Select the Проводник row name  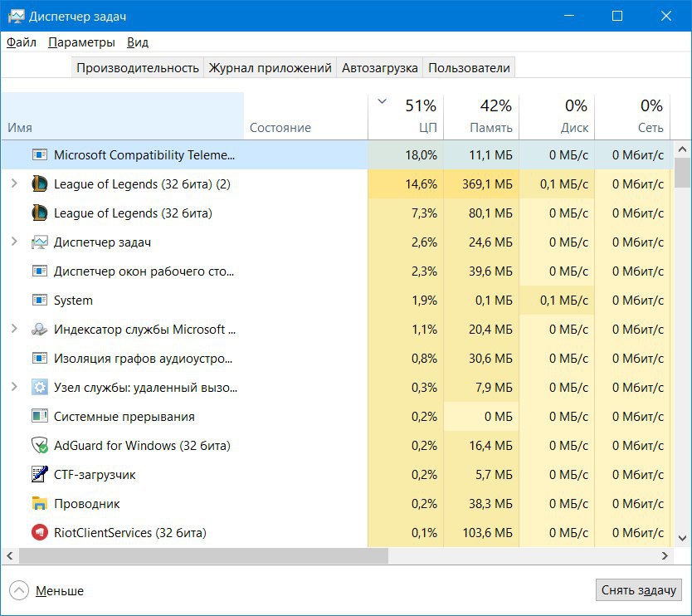[86, 504]
